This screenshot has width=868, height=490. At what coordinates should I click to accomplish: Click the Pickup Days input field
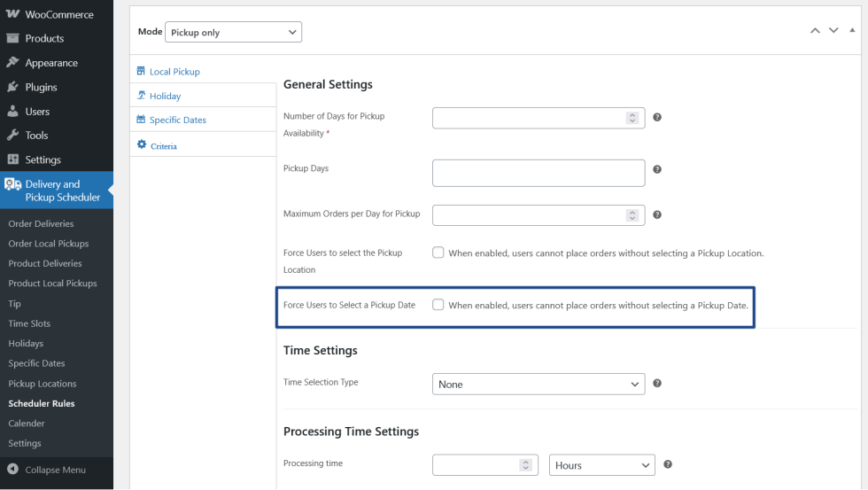tap(538, 173)
